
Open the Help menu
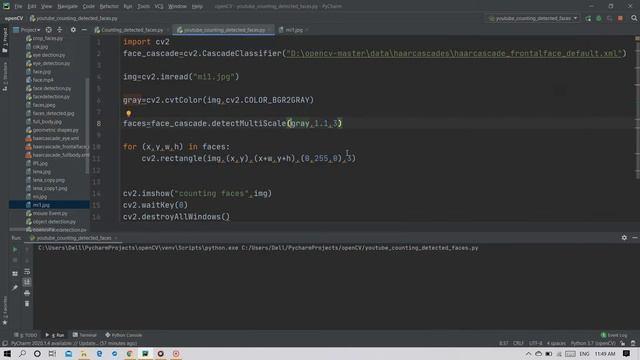pyautogui.click(x=197, y=7)
